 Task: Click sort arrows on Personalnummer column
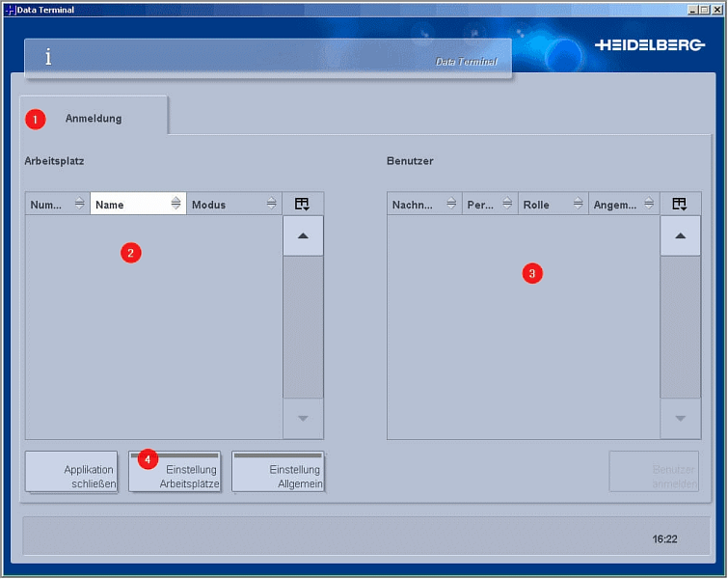coord(507,204)
